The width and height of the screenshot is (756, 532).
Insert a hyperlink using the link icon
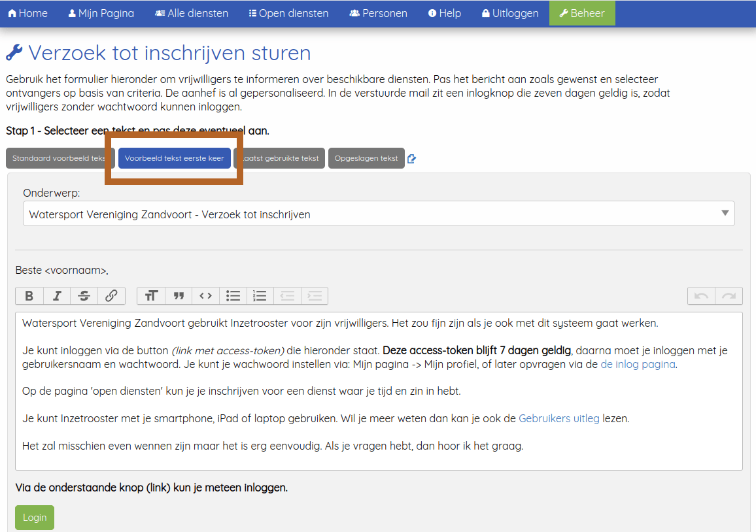(111, 295)
